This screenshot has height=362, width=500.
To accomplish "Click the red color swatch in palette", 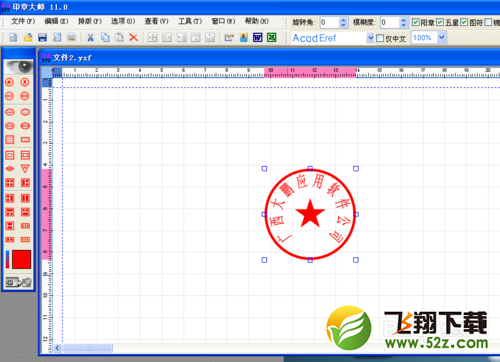I will 22,259.
